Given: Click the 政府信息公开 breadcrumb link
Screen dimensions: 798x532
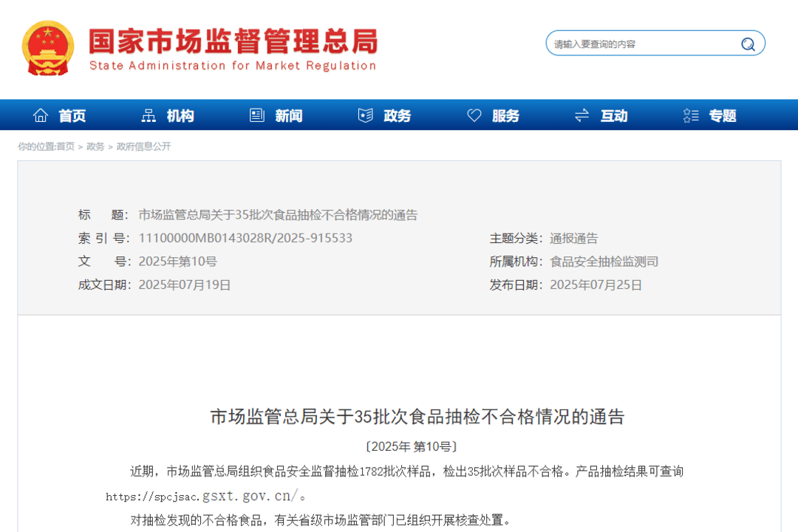Looking at the screenshot, I should (x=143, y=146).
